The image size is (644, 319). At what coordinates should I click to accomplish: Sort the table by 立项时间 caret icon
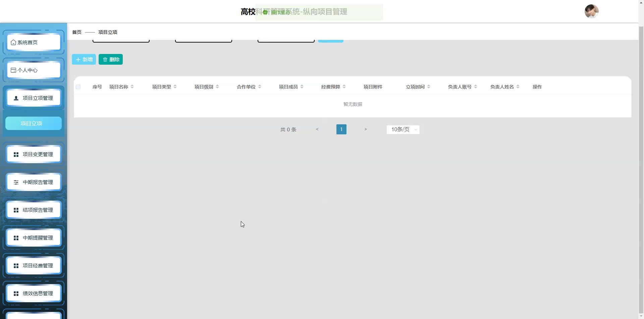[429, 87]
